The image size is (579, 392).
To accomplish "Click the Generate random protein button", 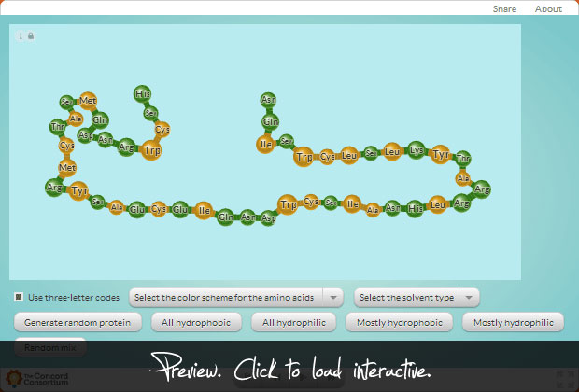I will pyautogui.click(x=78, y=322).
